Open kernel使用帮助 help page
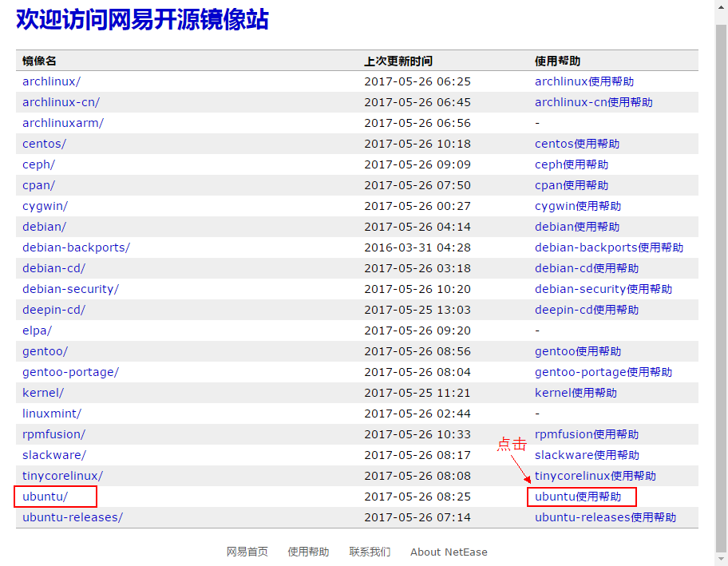Screen dimensions: 728x566 pos(576,393)
